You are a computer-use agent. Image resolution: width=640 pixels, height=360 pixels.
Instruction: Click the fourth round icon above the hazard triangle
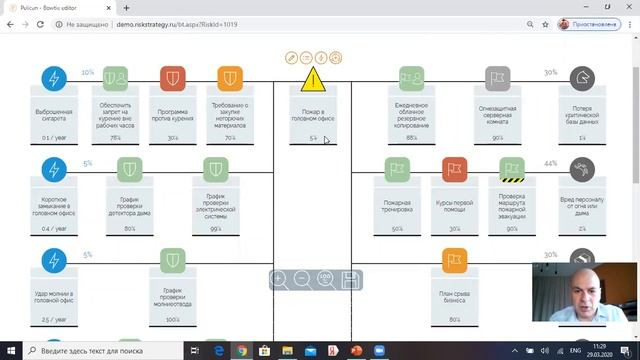click(336, 58)
